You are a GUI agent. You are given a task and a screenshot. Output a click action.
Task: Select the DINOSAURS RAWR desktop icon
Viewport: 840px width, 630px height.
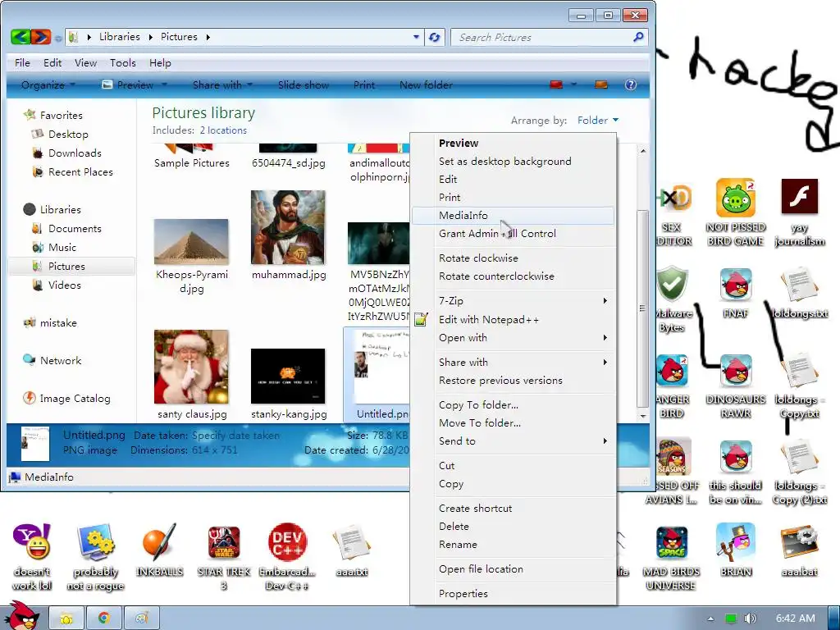click(x=736, y=386)
